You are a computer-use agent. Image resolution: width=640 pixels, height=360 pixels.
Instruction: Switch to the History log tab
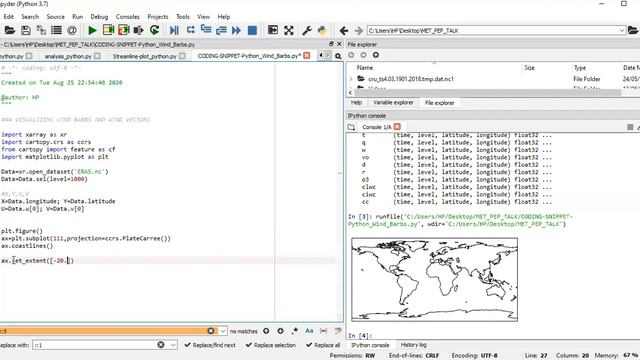click(413, 345)
